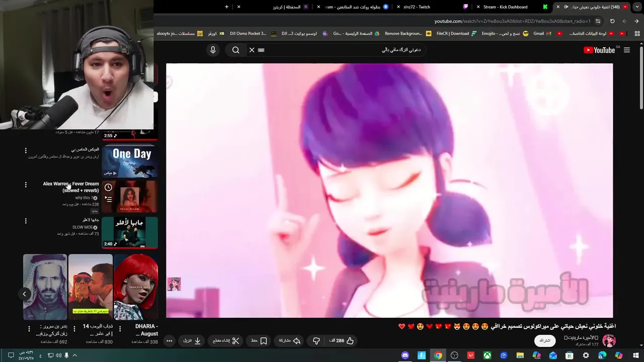Open the Xbox app in taskbar
Screen dimensions: 644x362
point(487,355)
